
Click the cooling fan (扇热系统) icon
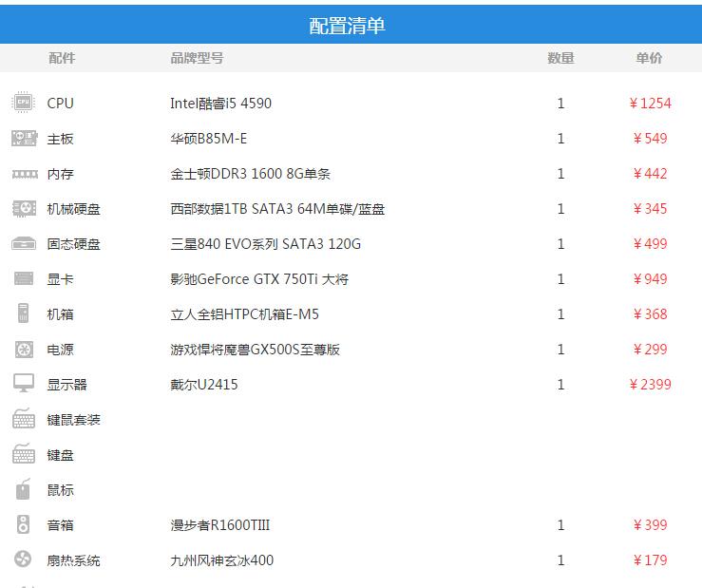click(23, 560)
